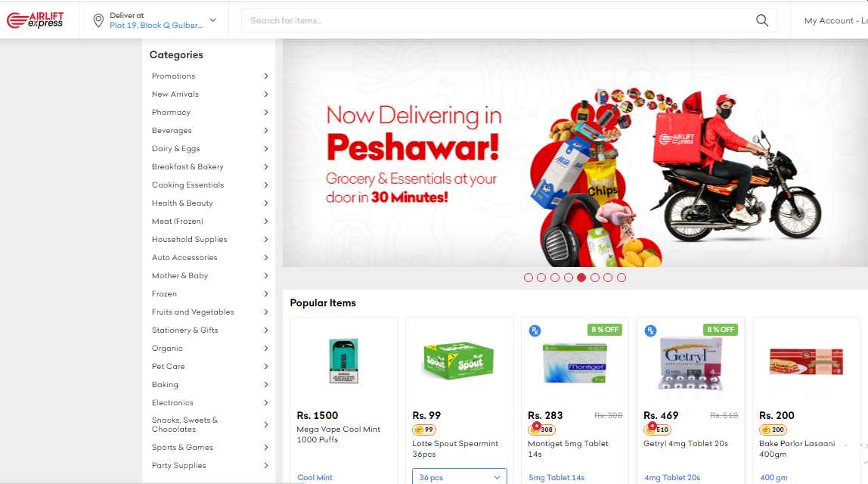This screenshot has height=484, width=868.
Task: Select the last banner carousel dot
Action: pos(621,278)
